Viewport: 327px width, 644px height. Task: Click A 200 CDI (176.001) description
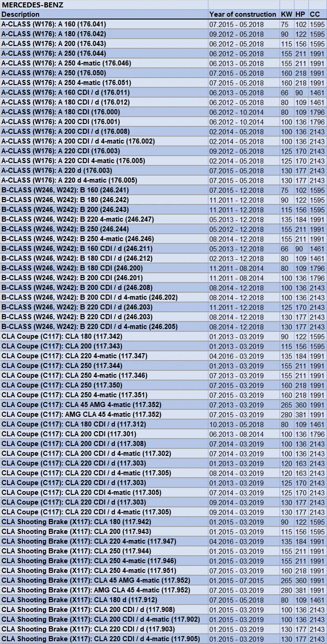104,122
